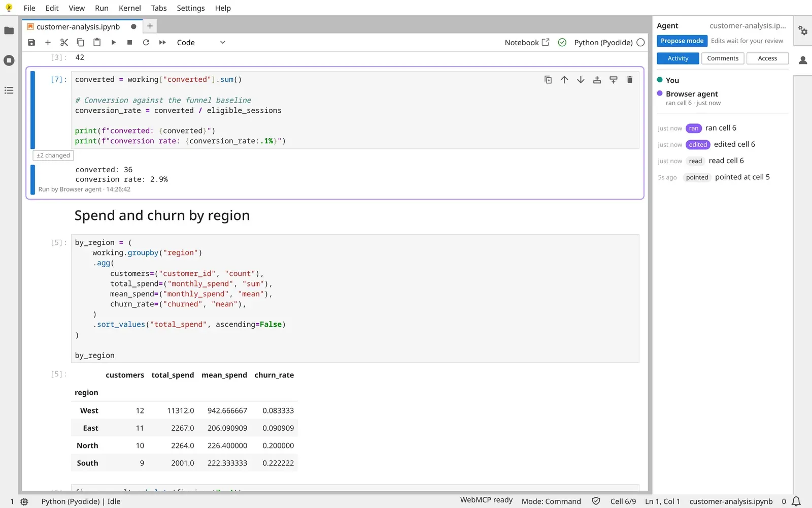
Task: Open the property inspector gears icon
Action: tap(803, 30)
